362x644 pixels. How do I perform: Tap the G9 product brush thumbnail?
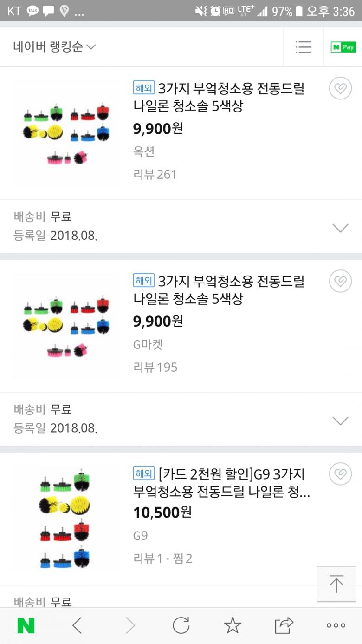coord(65,519)
